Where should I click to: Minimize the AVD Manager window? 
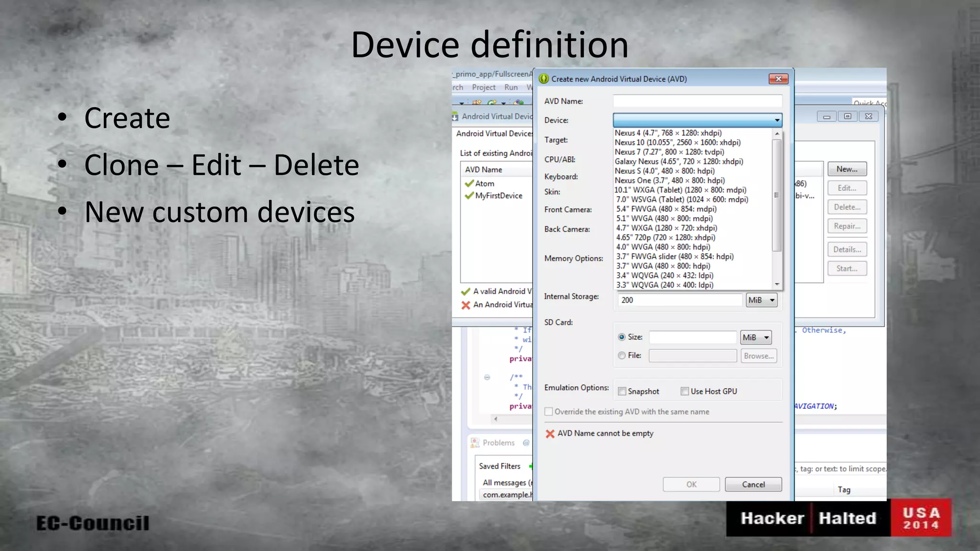(826, 116)
